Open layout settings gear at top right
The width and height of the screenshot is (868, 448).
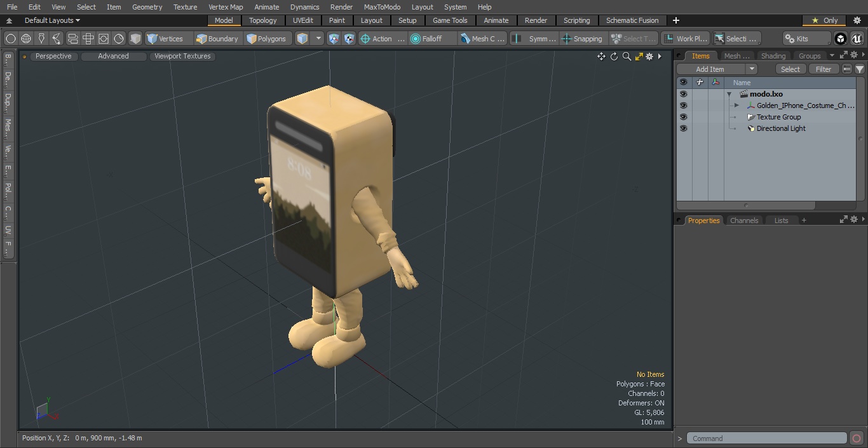[857, 20]
